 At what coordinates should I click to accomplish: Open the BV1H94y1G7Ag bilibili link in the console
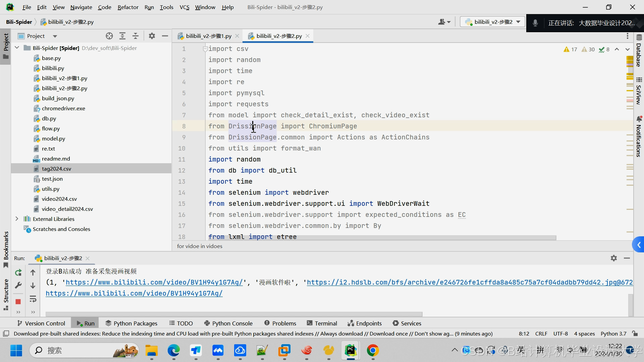134,293
